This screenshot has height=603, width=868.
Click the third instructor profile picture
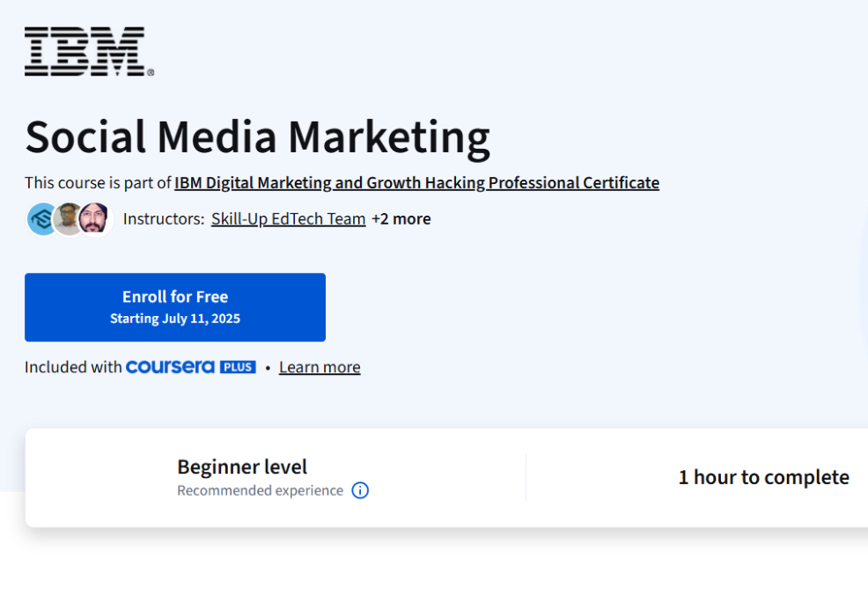click(92, 218)
